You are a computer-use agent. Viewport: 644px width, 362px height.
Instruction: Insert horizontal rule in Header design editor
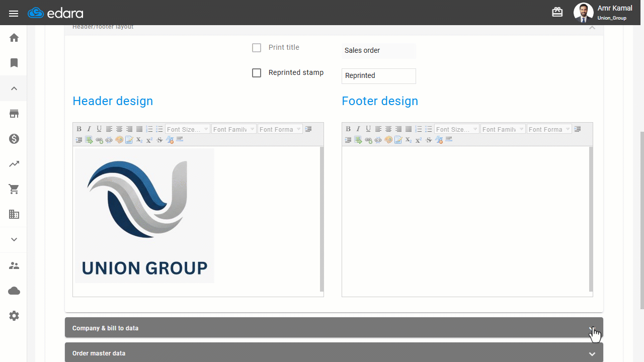pyautogui.click(x=180, y=139)
